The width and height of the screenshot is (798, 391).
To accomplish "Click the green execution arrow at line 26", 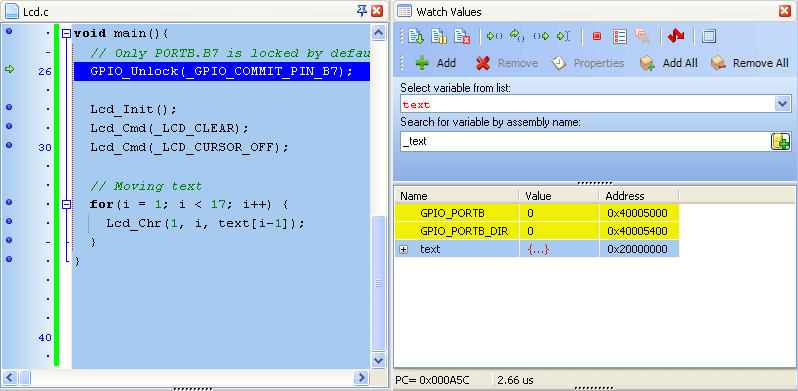I will [x=9, y=69].
